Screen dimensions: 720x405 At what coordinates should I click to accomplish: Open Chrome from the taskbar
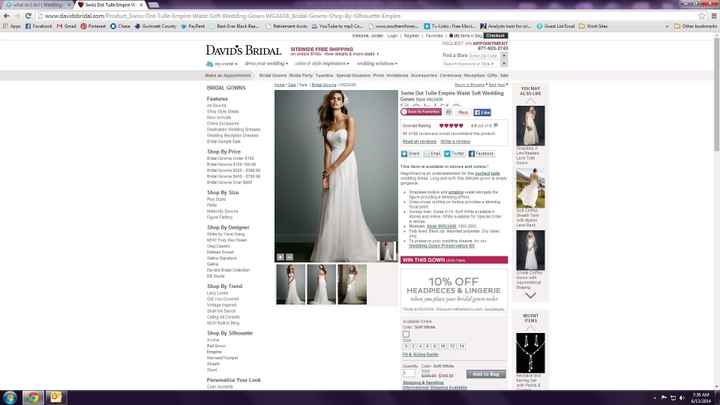tap(32, 397)
